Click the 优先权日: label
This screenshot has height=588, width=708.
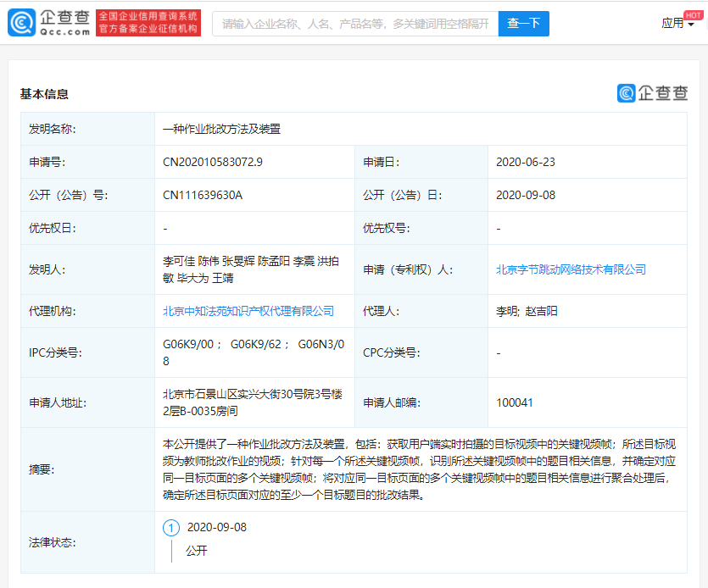click(53, 228)
